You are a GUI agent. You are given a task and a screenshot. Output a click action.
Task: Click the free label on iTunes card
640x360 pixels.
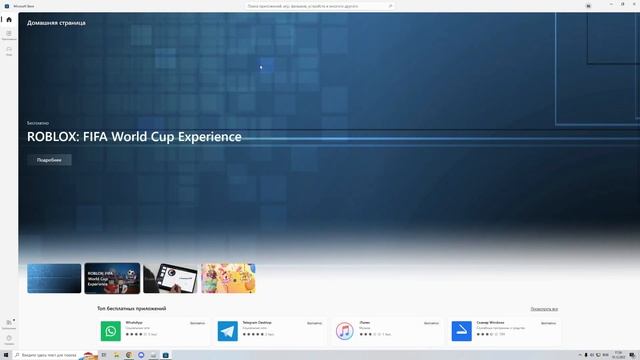[431, 323]
